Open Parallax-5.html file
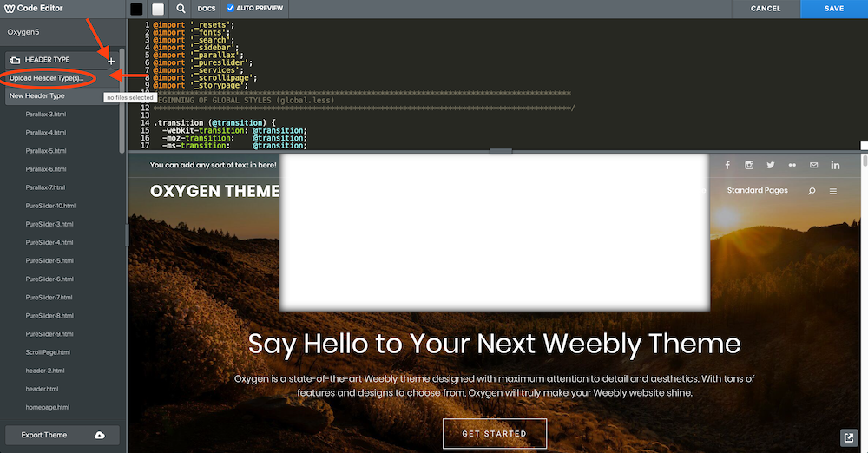 coord(46,151)
